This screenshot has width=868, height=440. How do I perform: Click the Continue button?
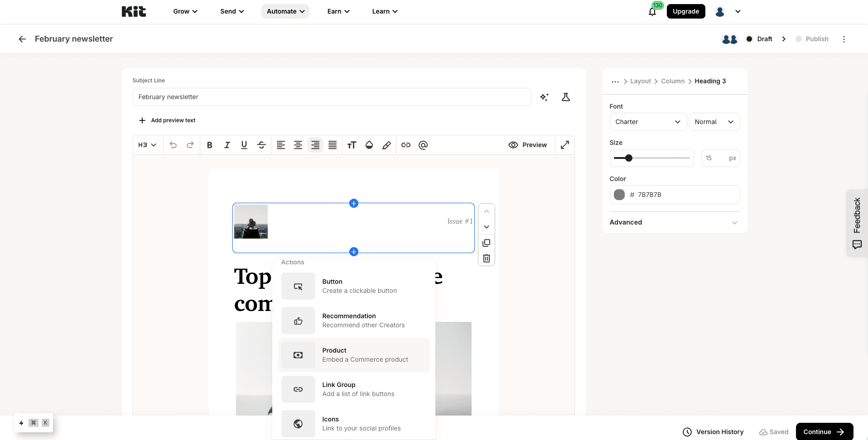825,432
